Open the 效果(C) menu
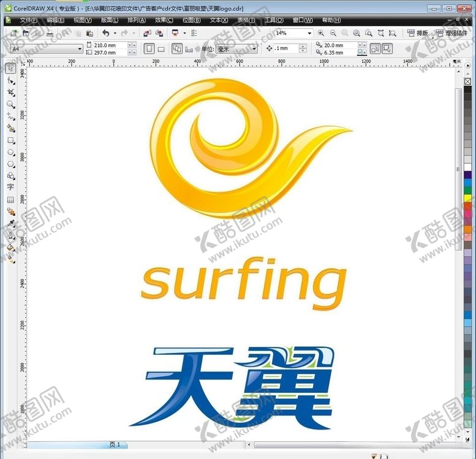Viewport: 476px width, 459px height. pyautogui.click(x=164, y=20)
